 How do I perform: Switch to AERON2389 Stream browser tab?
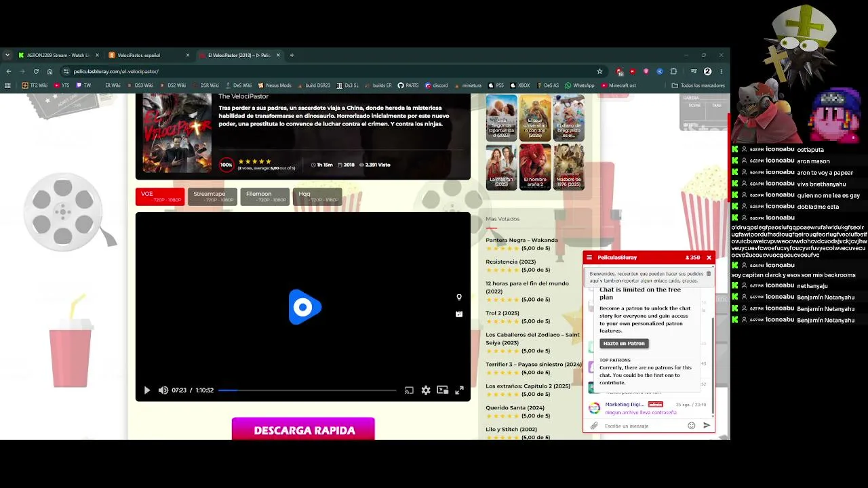click(58, 55)
